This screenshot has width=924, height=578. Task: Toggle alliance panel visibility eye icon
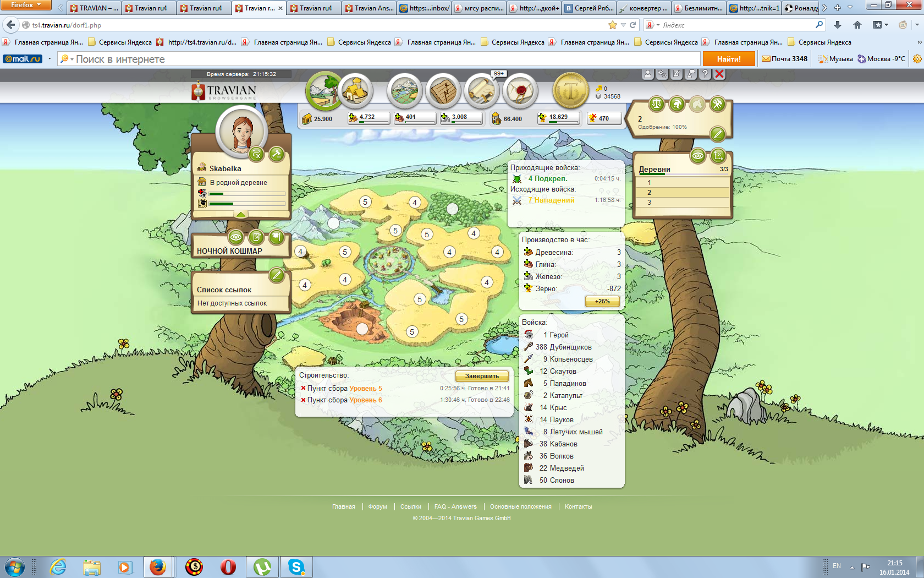236,237
